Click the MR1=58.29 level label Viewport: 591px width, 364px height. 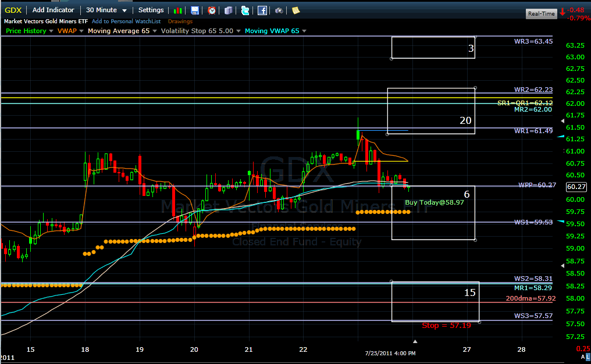click(x=533, y=288)
